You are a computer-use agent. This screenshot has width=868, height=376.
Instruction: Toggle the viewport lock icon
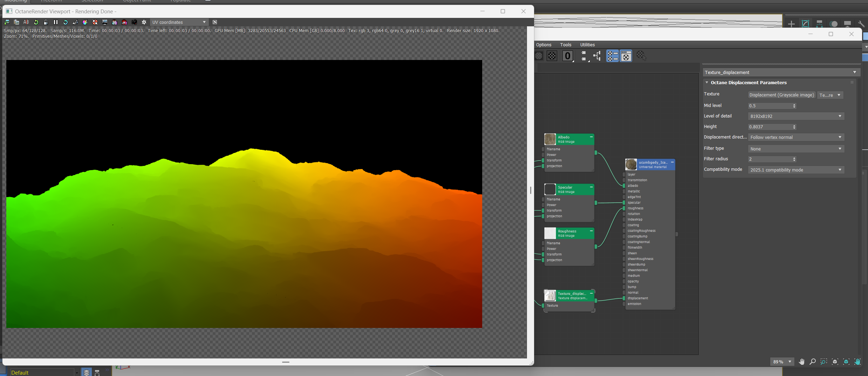(46, 22)
